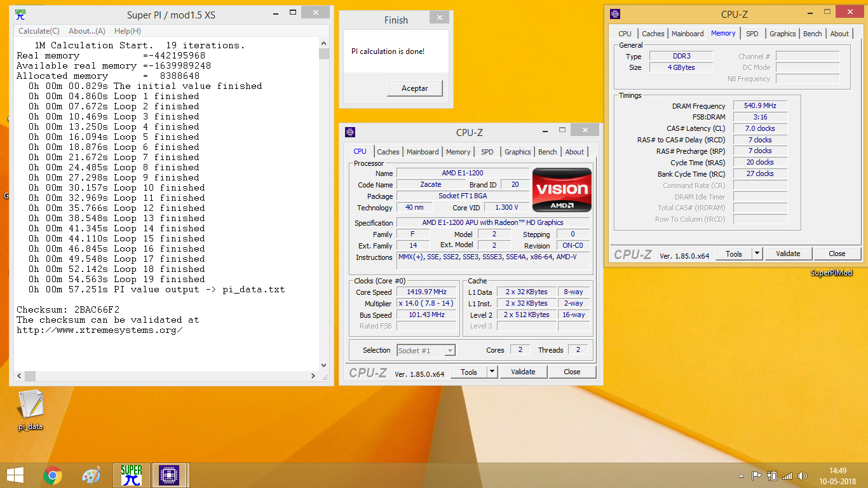Open Paint from the taskbar
This screenshot has height=488, width=868.
click(92, 475)
